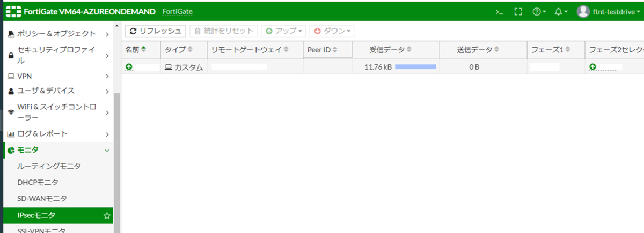
Task: Sort by リモートゲートウェイ column arrows
Action: coord(286,50)
